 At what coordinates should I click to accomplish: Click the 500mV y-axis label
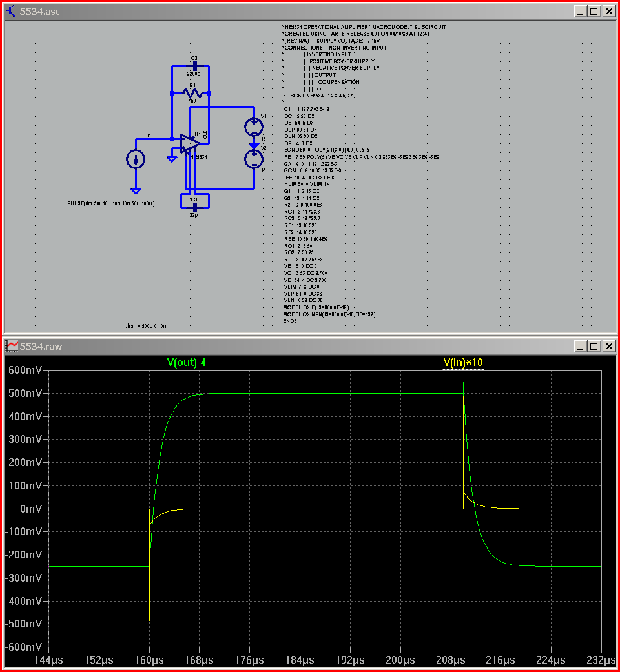[x=25, y=393]
